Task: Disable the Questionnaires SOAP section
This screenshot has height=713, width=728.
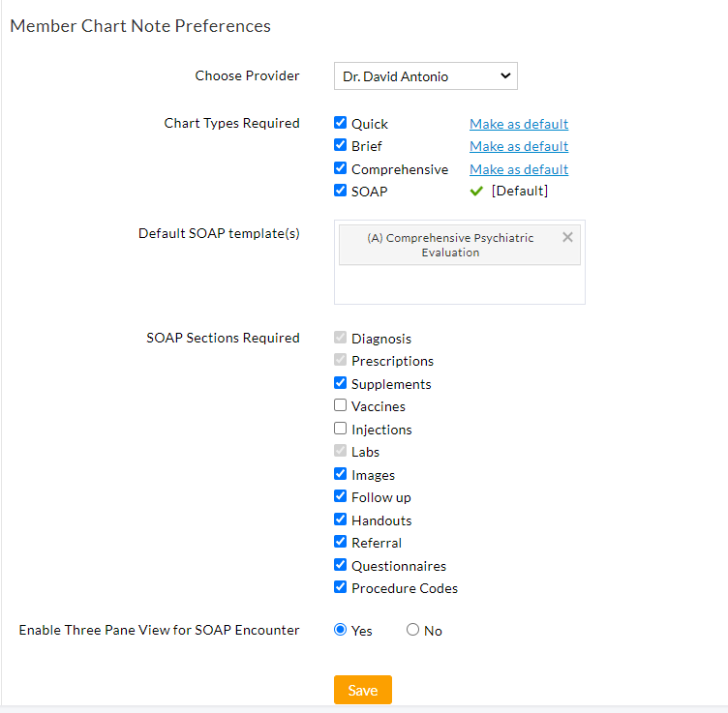Action: (x=341, y=565)
